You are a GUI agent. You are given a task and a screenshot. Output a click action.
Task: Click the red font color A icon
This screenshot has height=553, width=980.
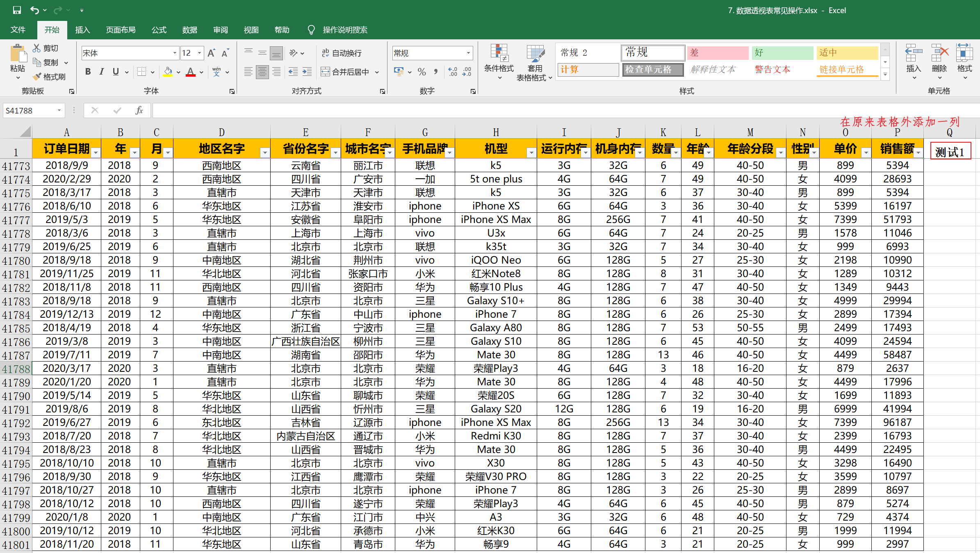coord(191,72)
